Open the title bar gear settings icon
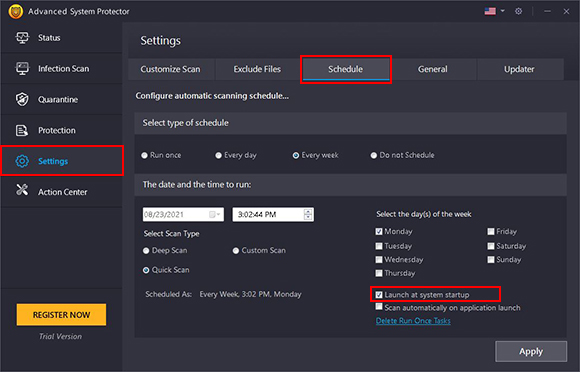 click(519, 11)
